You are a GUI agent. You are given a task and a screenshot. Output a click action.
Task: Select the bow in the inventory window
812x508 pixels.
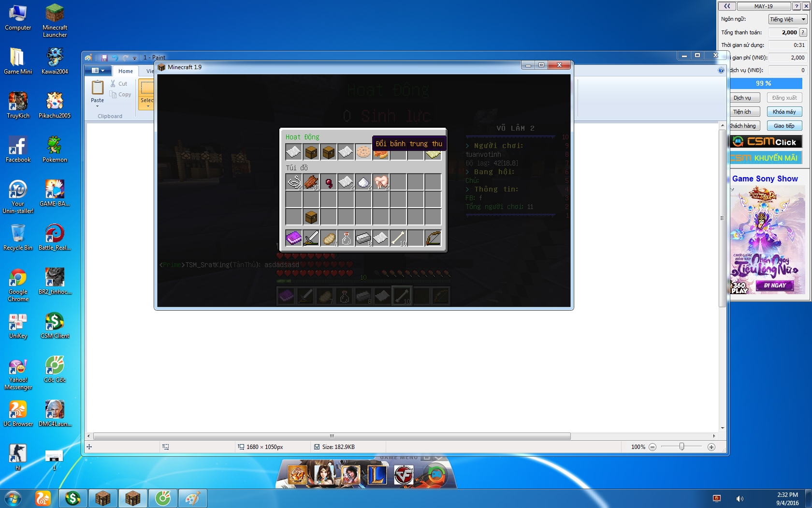pos(433,238)
